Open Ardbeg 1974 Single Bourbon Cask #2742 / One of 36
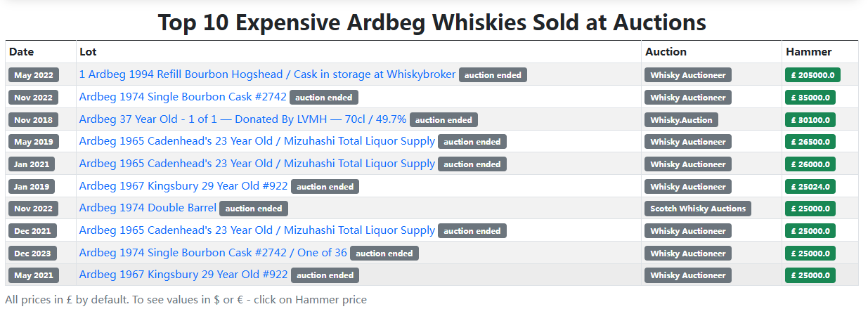 point(213,253)
